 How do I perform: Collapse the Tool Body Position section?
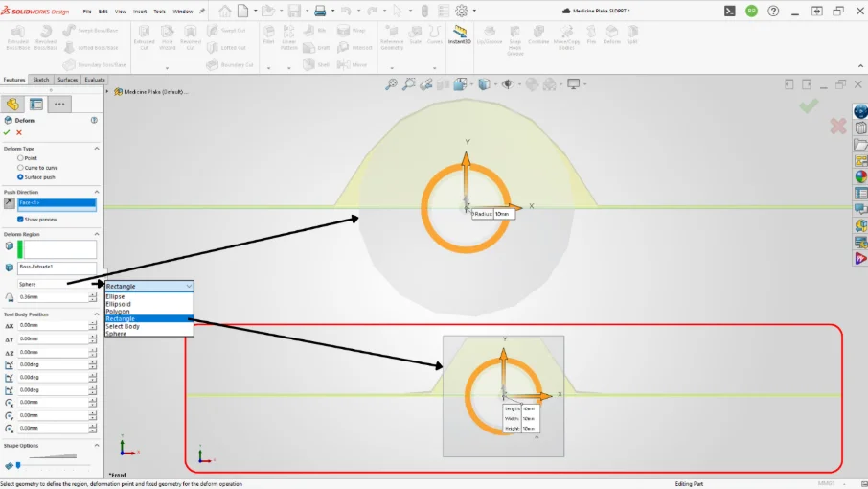pyautogui.click(x=97, y=314)
